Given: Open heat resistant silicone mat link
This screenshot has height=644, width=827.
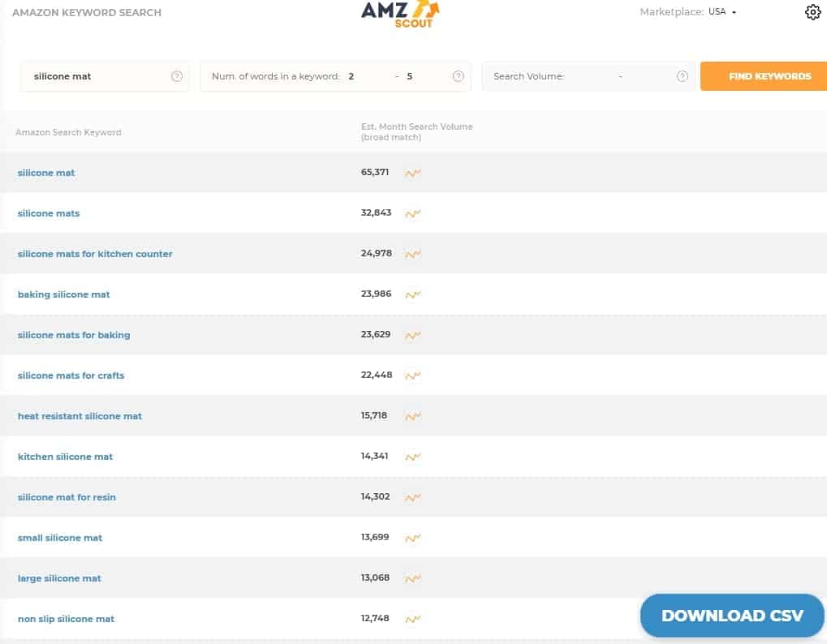Looking at the screenshot, I should pyautogui.click(x=80, y=416).
